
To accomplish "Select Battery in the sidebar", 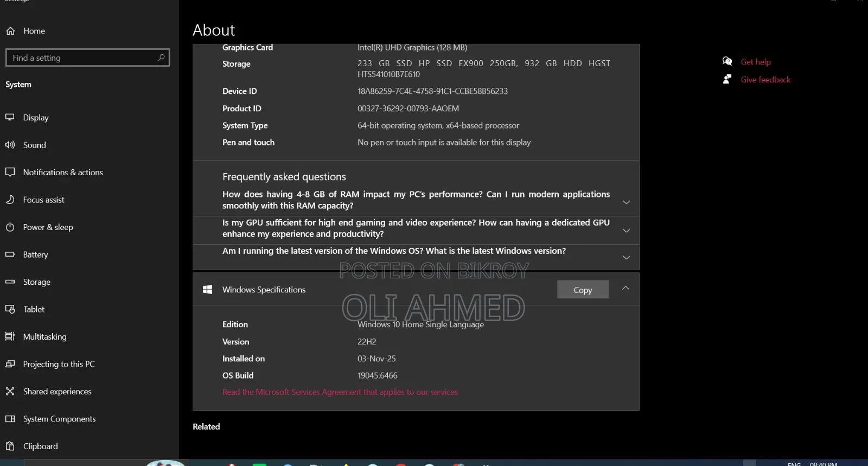I will coord(35,255).
